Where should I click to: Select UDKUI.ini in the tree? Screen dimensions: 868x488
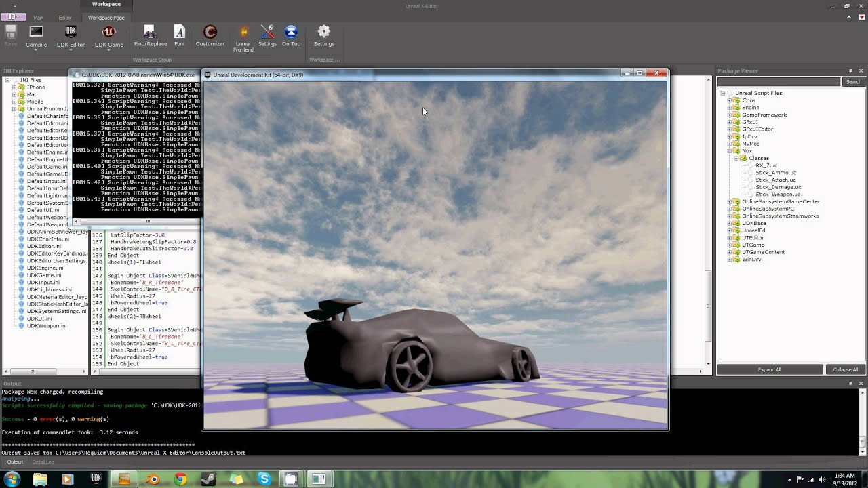point(39,319)
